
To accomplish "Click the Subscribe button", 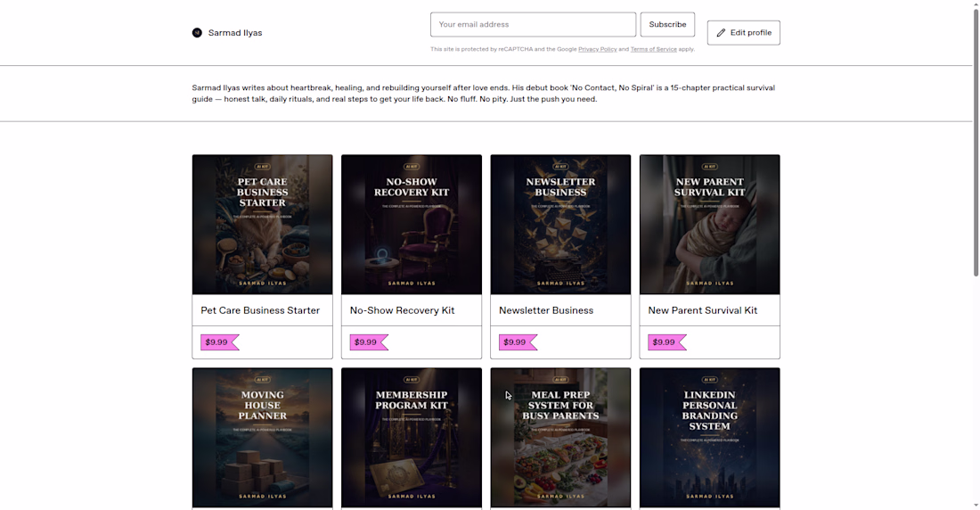I will click(x=667, y=24).
